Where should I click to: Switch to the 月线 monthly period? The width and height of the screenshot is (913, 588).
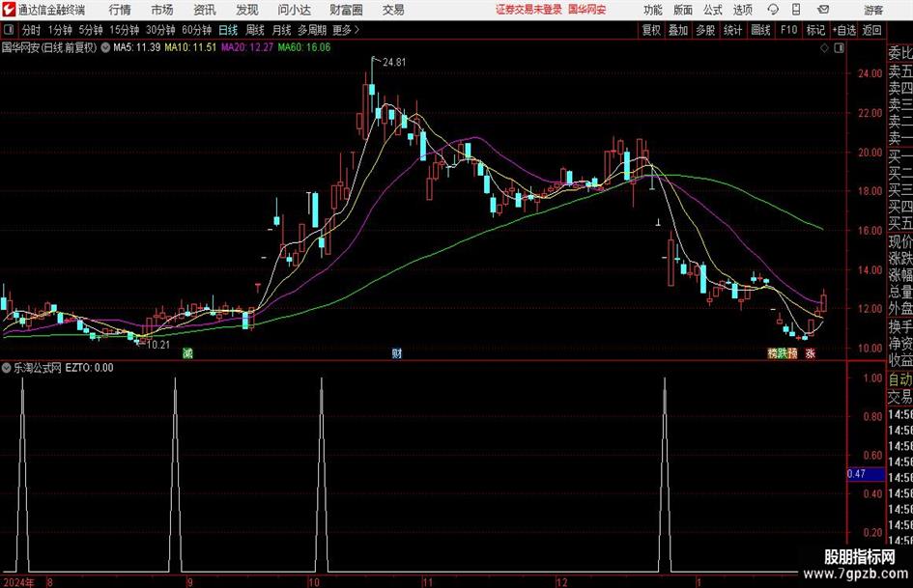coord(282,30)
